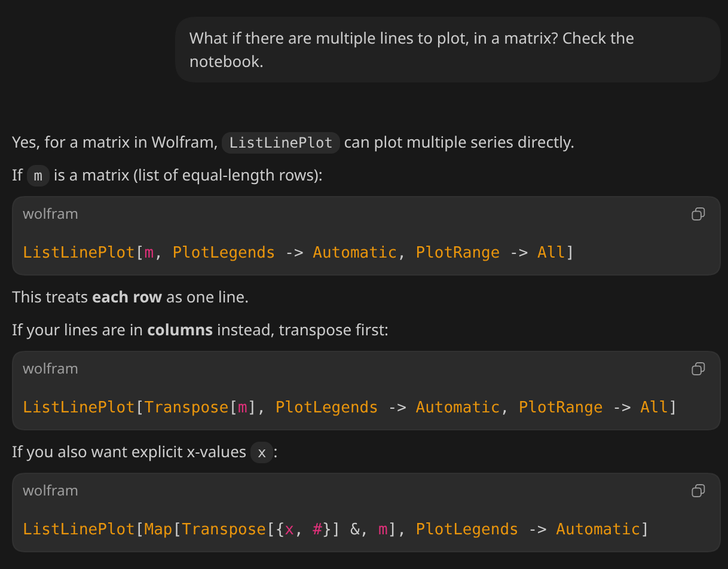Click 'PlotRange' in the second code block

[x=560, y=408]
